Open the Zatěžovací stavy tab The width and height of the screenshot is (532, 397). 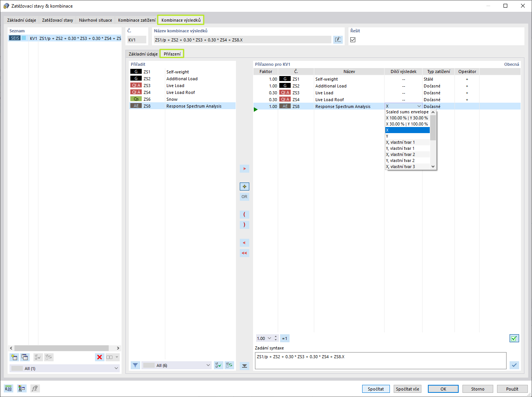[57, 20]
